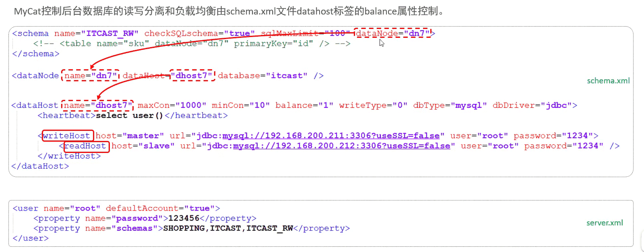Click the dashed "dhost7" value in dataNode line
Screen dimensions: 644x252
(x=193, y=75)
